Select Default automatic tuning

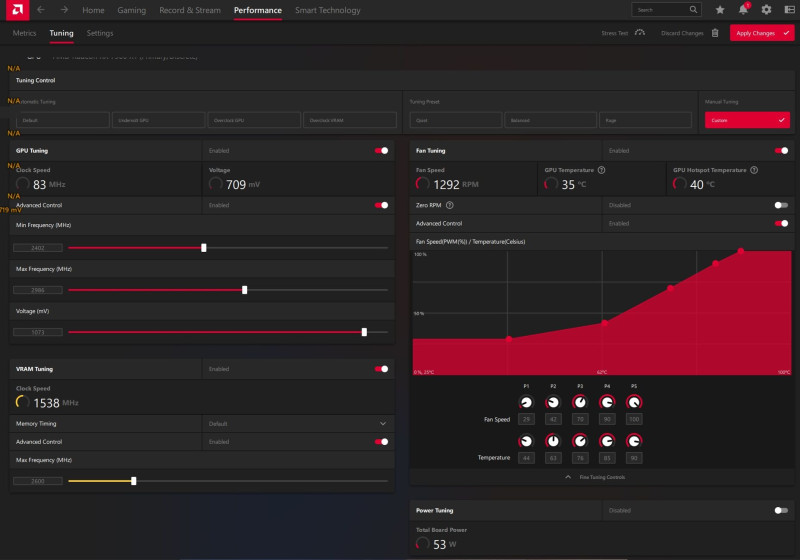pos(63,120)
